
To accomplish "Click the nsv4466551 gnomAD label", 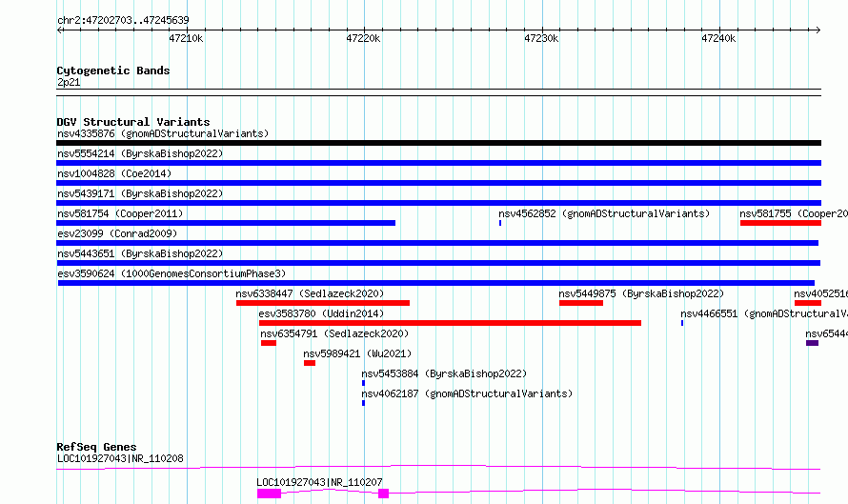I will (x=763, y=313).
